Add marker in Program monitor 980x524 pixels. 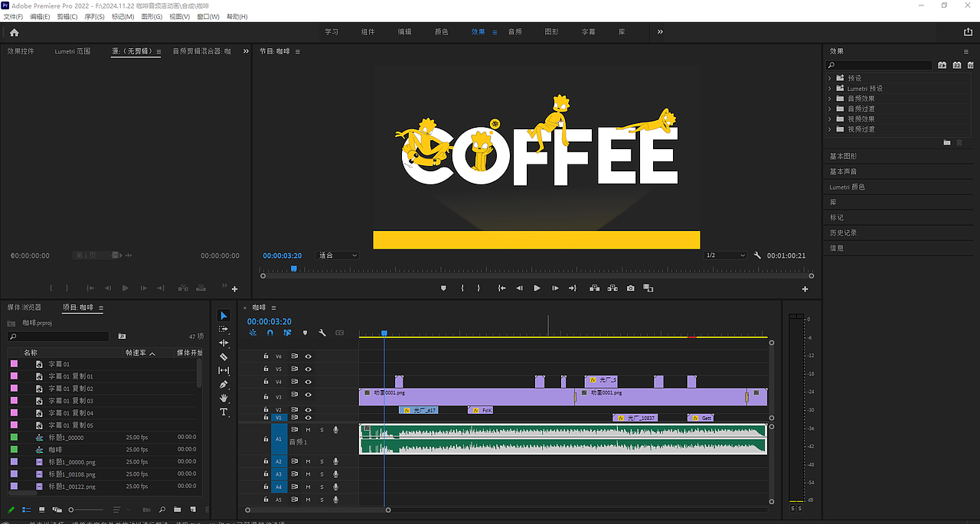click(443, 288)
